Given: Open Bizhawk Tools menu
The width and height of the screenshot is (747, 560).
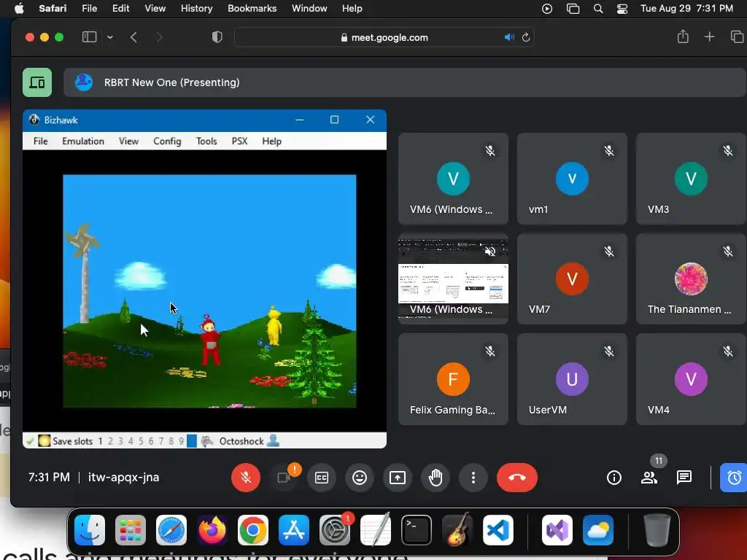Looking at the screenshot, I should pyautogui.click(x=206, y=141).
